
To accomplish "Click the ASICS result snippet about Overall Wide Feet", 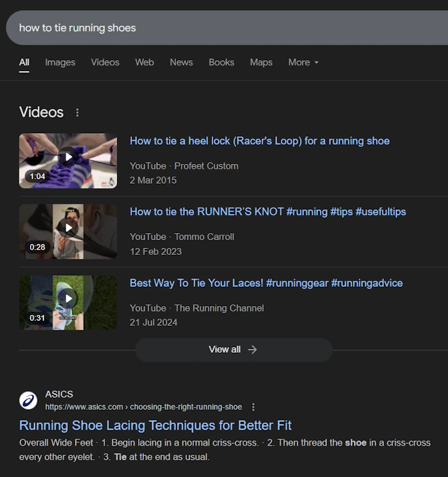I will pyautogui.click(x=225, y=450).
